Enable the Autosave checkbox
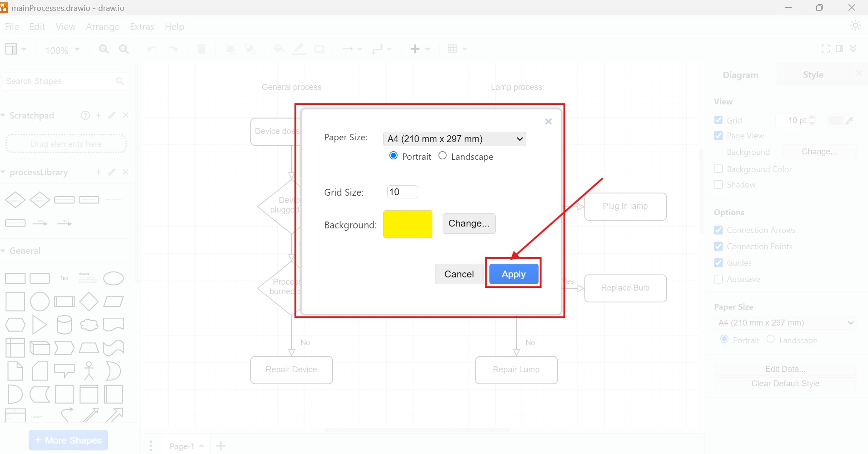 click(x=718, y=279)
